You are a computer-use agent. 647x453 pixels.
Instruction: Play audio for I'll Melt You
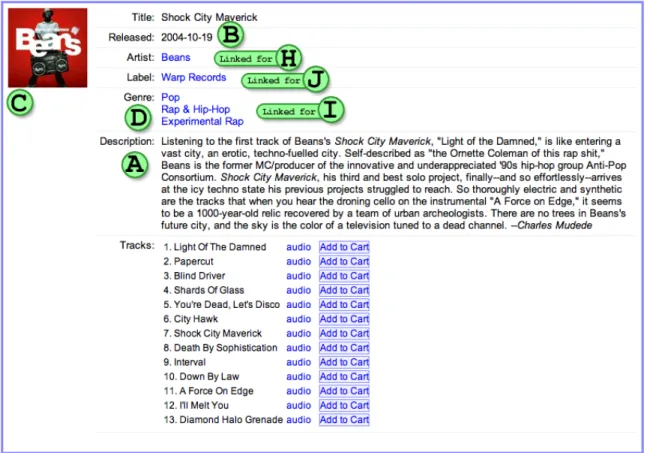(x=298, y=405)
